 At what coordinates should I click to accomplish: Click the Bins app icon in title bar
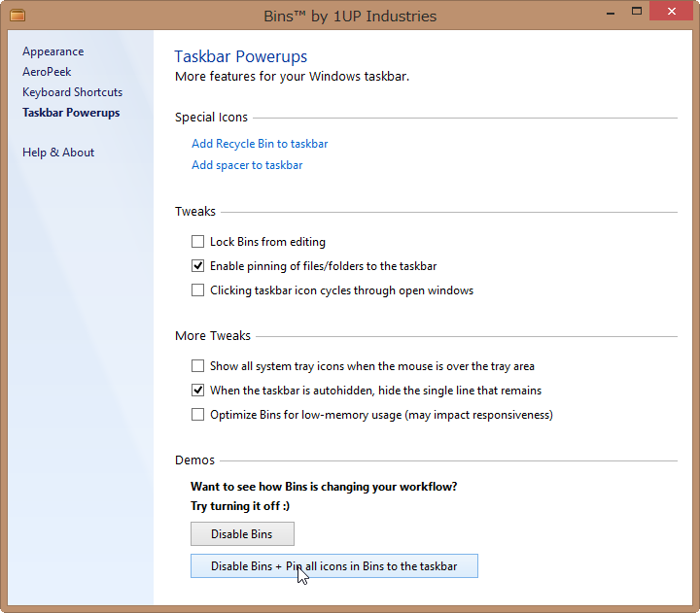[17, 16]
